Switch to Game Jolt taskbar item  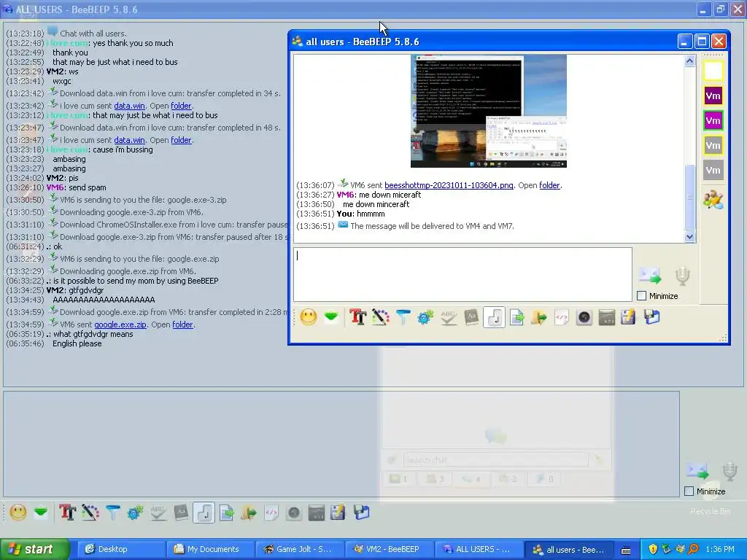[298, 549]
